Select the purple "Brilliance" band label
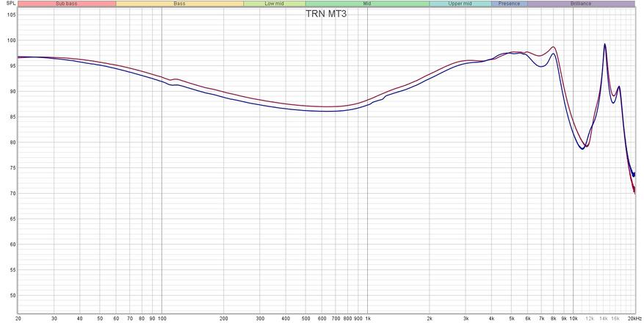644x323 pixels. tap(581, 4)
